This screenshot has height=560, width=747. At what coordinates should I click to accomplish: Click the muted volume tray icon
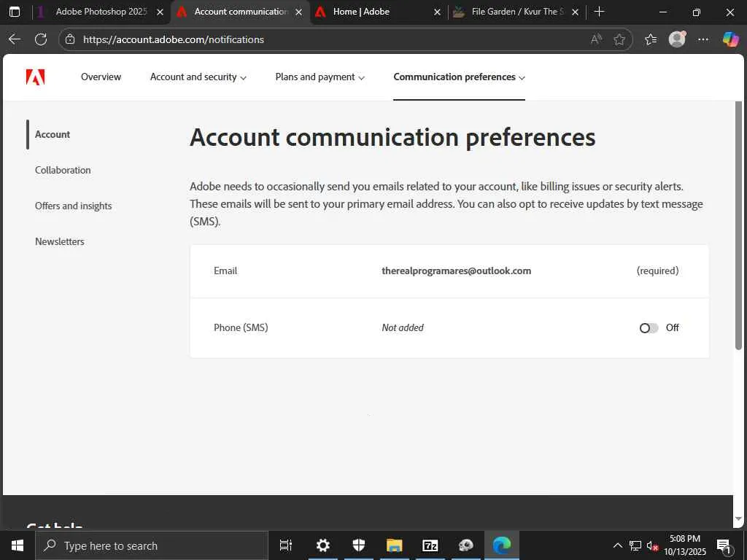pyautogui.click(x=651, y=545)
